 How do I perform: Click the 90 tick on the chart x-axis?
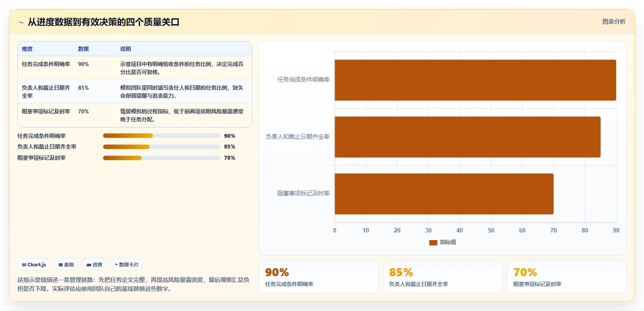click(x=616, y=231)
